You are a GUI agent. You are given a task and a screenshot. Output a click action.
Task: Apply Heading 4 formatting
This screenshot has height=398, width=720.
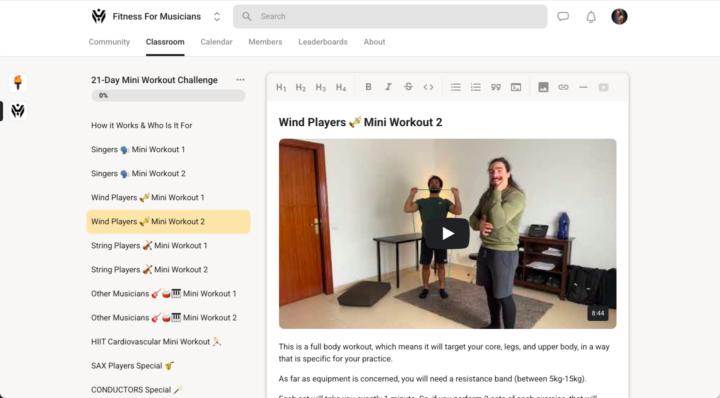coord(341,87)
